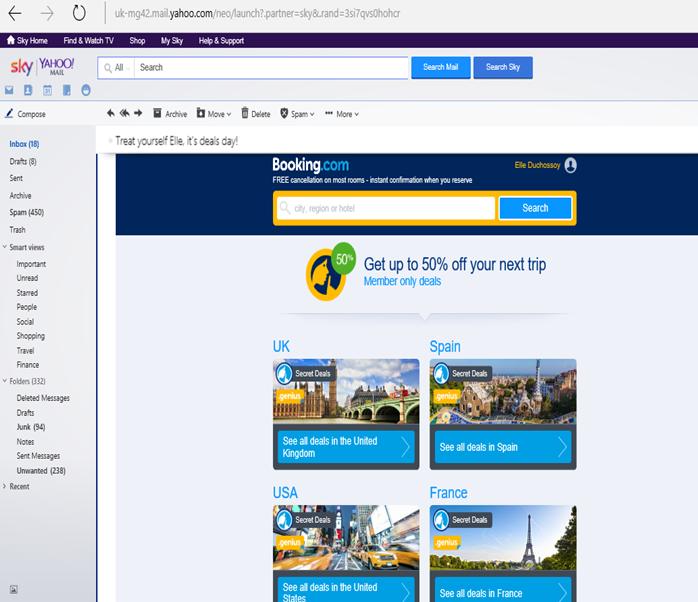Click the 50% Genius deals badge
This screenshot has width=698, height=602.
330,271
